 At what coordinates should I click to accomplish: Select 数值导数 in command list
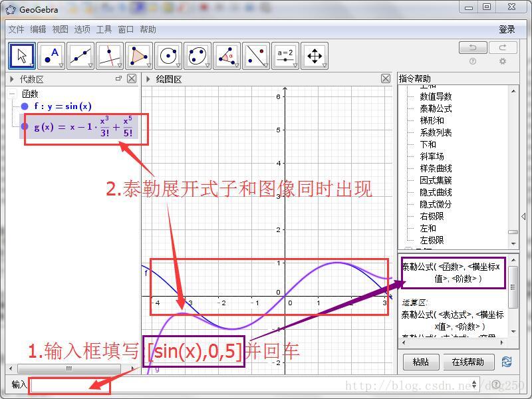436,96
